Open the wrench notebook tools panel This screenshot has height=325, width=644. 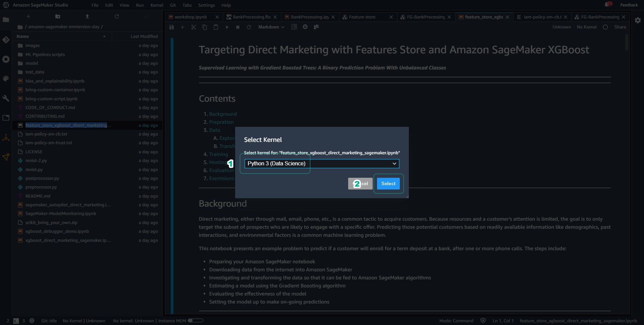tap(6, 98)
